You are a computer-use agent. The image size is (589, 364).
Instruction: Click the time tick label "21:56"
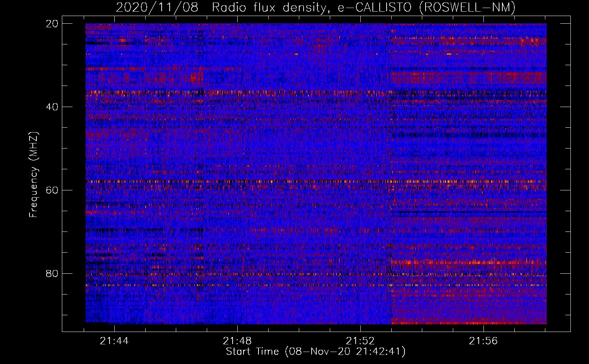tap(483, 341)
